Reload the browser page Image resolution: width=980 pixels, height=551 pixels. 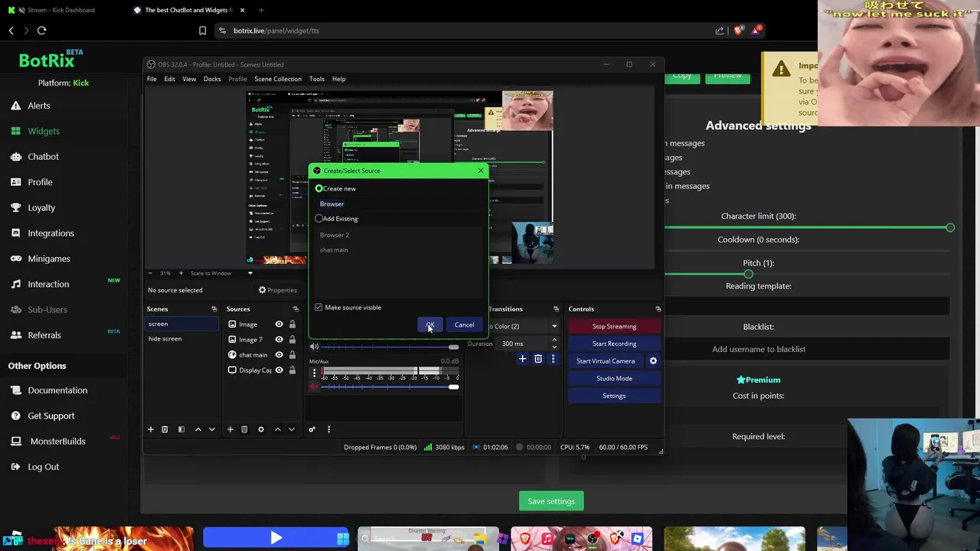(41, 31)
